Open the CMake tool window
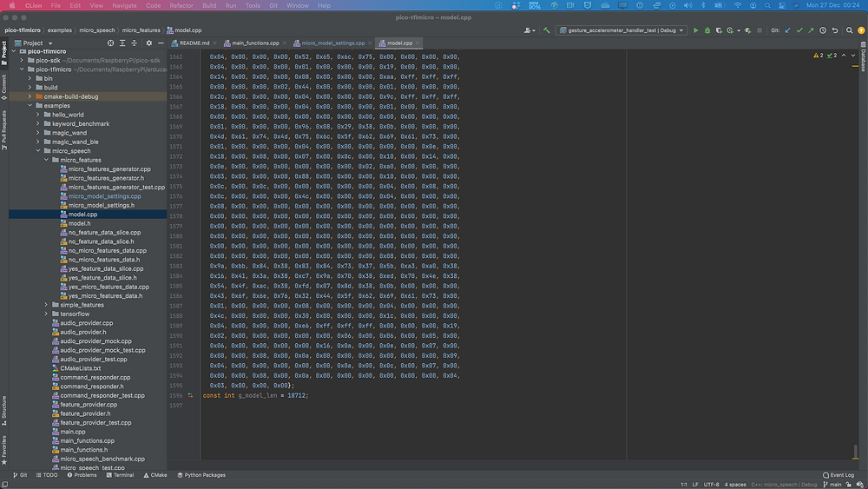This screenshot has width=868, height=489. 155,475
